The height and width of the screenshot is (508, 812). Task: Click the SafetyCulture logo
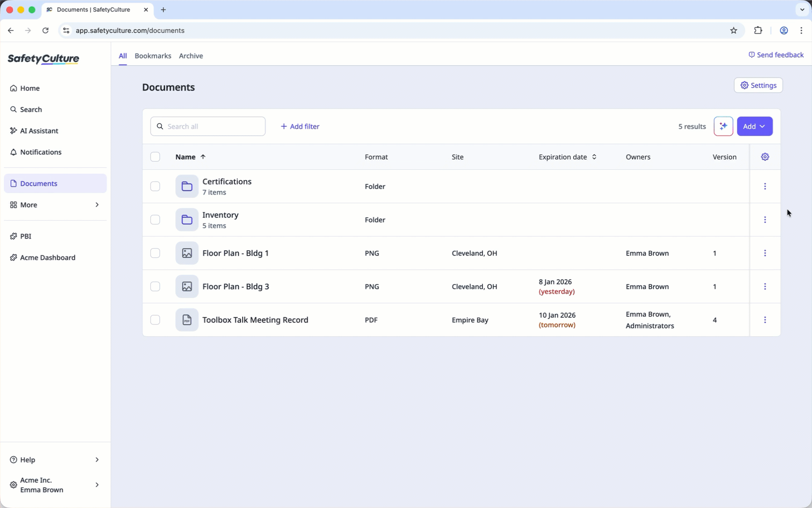click(43, 59)
